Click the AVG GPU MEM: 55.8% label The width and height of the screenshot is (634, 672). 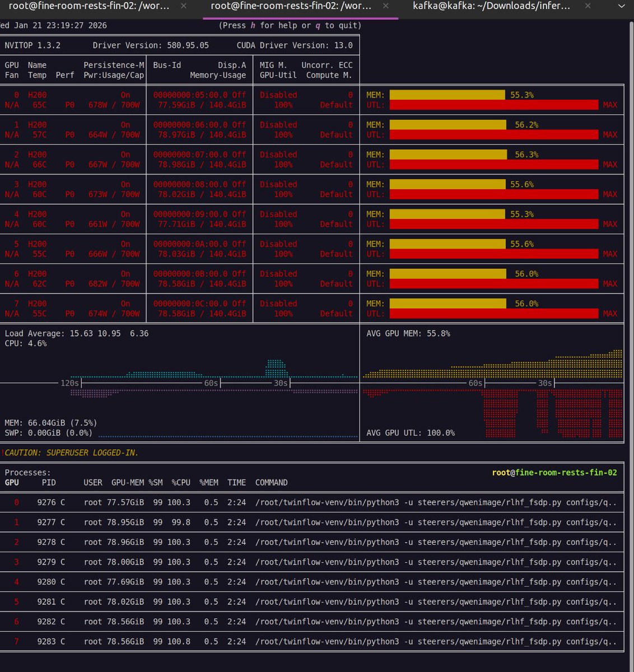point(408,333)
